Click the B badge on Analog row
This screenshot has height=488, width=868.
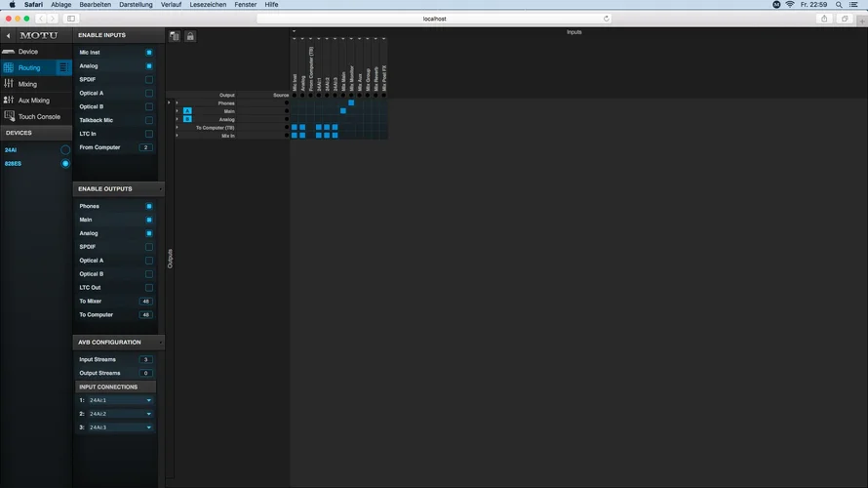tap(187, 119)
